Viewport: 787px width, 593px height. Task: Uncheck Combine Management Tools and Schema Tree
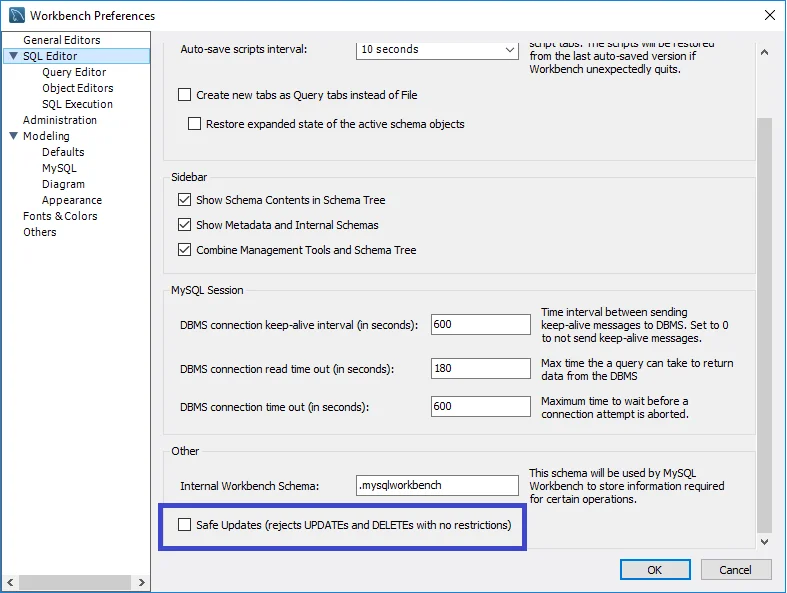(x=184, y=250)
